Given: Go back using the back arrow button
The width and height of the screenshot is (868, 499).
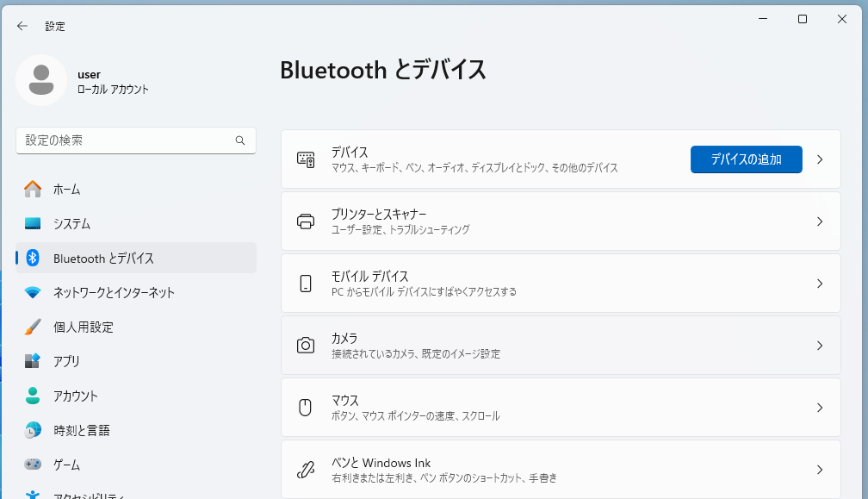Looking at the screenshot, I should tap(22, 26).
